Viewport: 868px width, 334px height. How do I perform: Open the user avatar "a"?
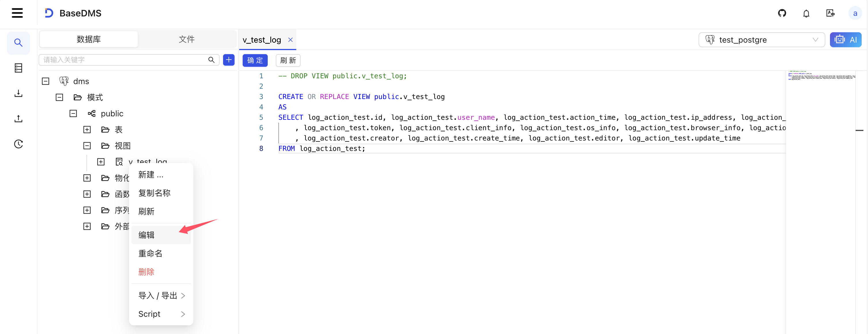point(855,14)
